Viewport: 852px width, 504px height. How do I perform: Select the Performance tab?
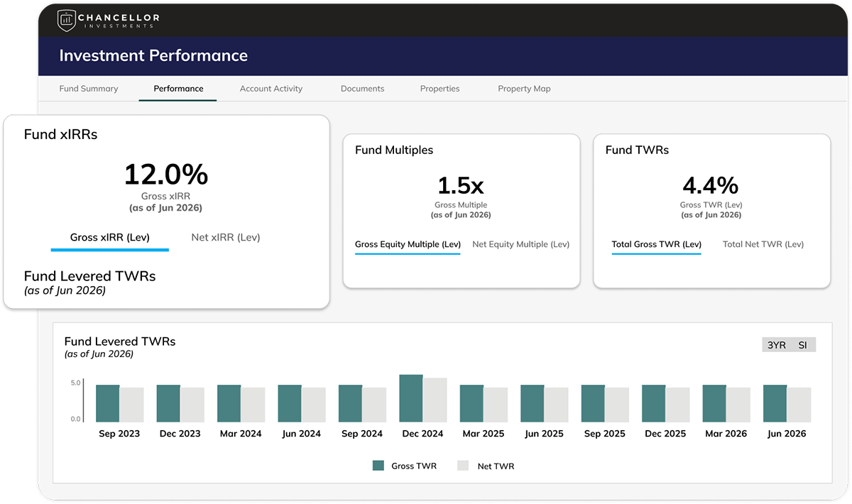coord(178,89)
